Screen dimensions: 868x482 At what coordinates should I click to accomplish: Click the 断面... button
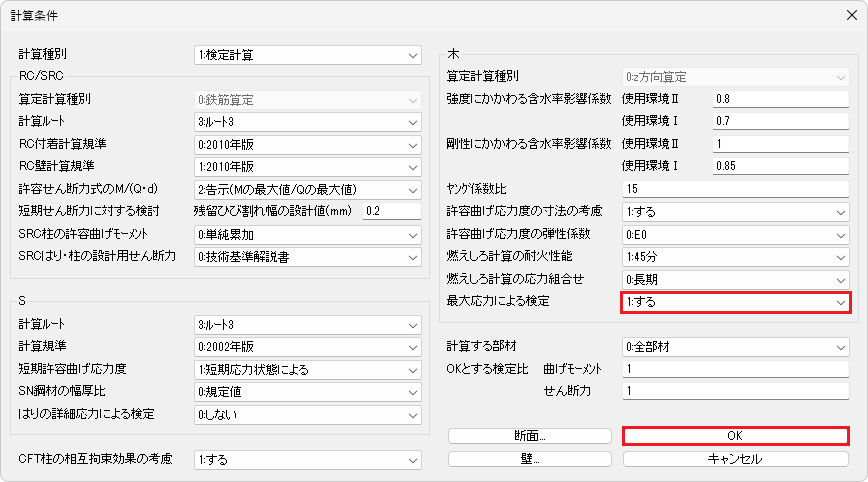point(529,436)
